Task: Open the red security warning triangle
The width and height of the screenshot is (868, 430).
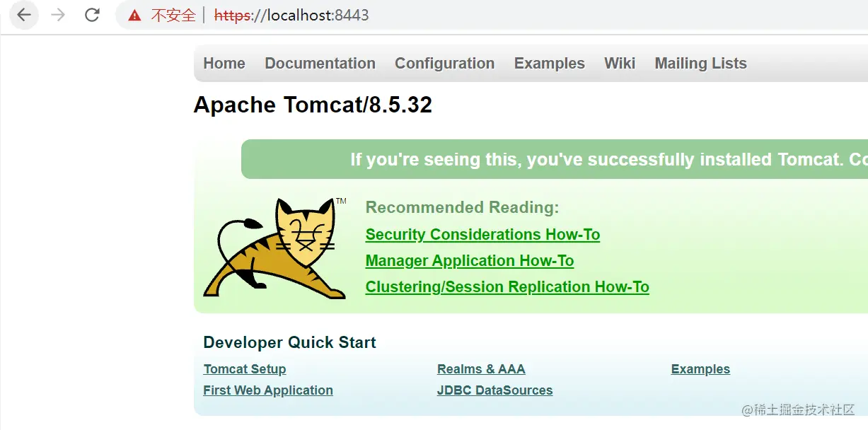Action: [134, 15]
